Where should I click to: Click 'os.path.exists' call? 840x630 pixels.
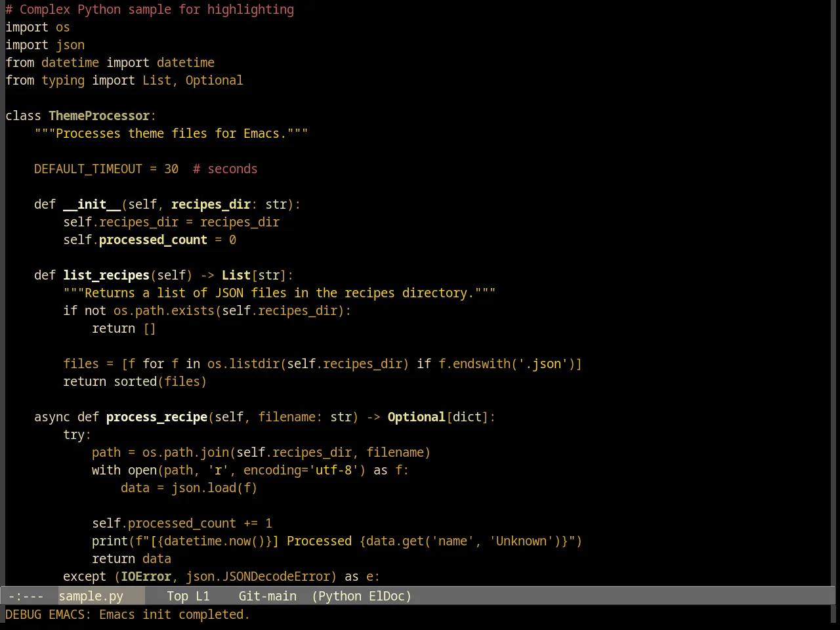point(164,310)
